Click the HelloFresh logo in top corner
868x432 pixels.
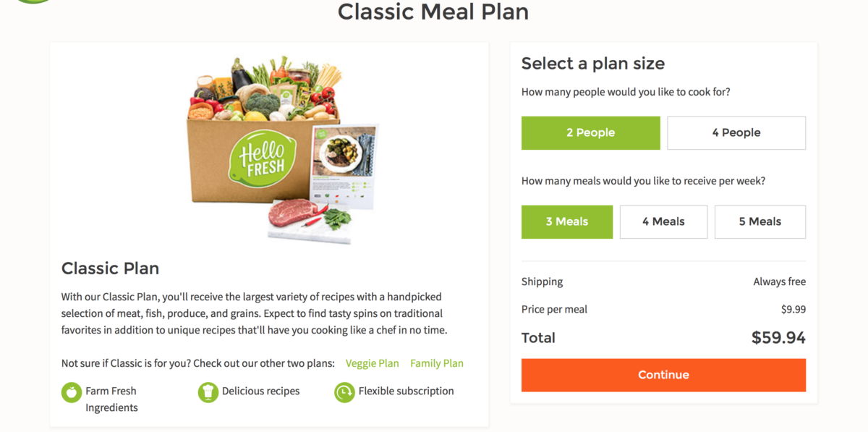click(x=34, y=2)
